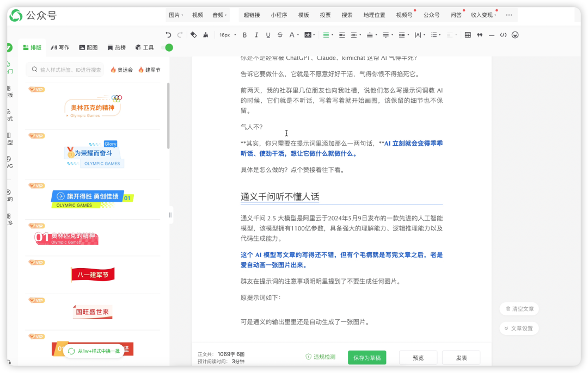
Task: Click the green text alignment icon
Action: (x=326, y=35)
